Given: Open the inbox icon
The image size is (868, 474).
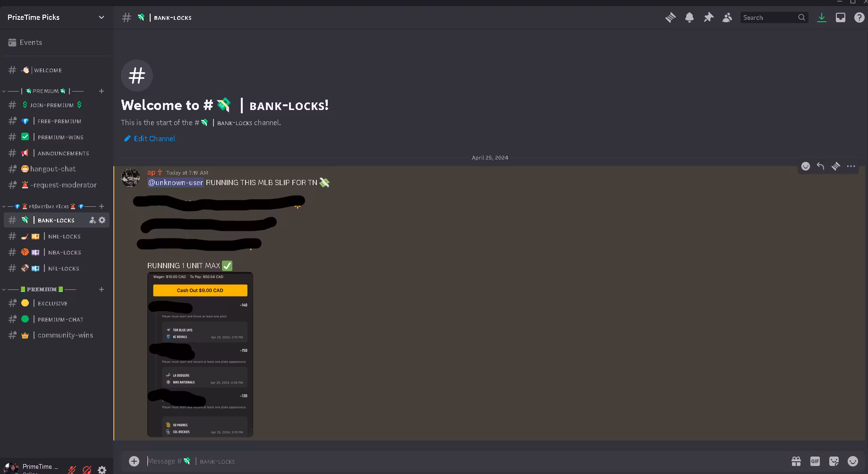Looking at the screenshot, I should (x=841, y=17).
